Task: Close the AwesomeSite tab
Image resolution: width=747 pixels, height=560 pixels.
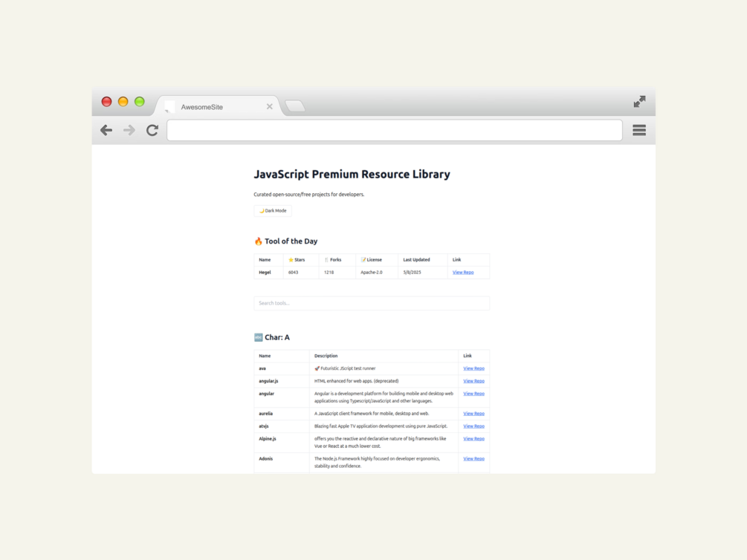Action: [270, 107]
